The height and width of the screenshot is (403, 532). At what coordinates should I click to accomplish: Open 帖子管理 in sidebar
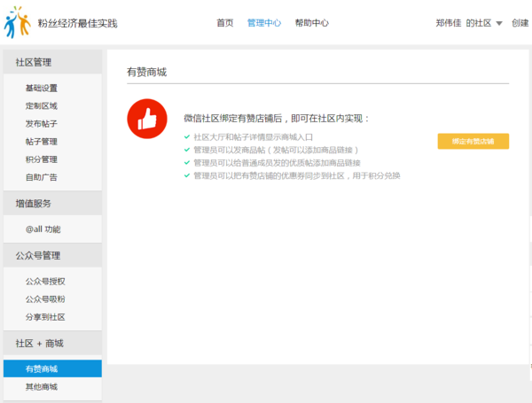click(42, 142)
